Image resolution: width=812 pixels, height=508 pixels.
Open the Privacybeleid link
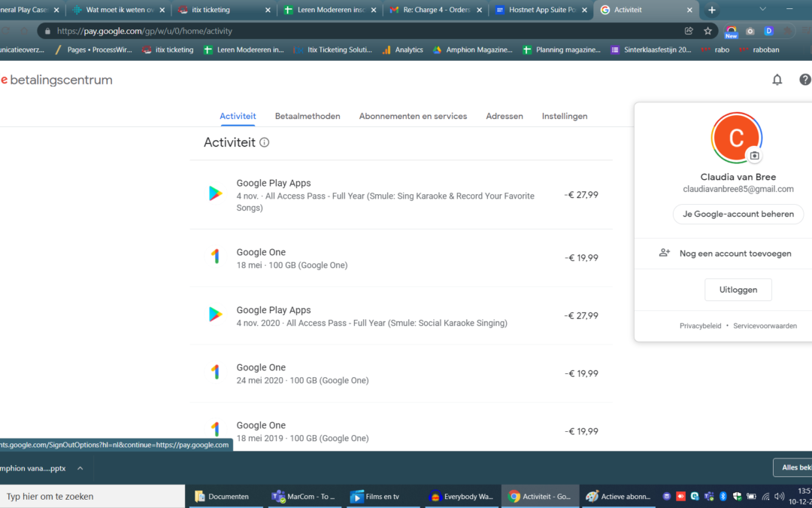tap(700, 326)
